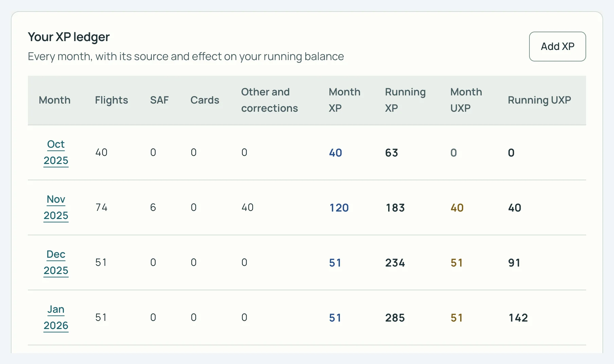Click the Other and corrections header
This screenshot has width=614, height=364.
point(270,100)
